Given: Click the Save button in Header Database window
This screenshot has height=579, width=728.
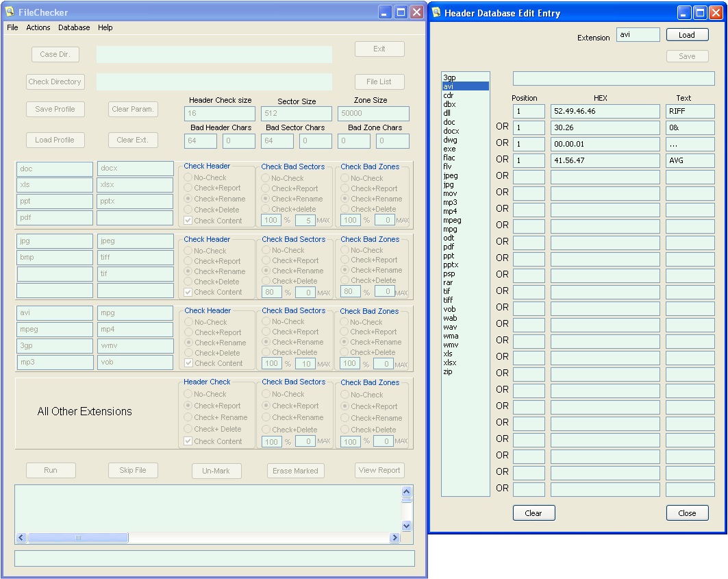Looking at the screenshot, I should [687, 56].
